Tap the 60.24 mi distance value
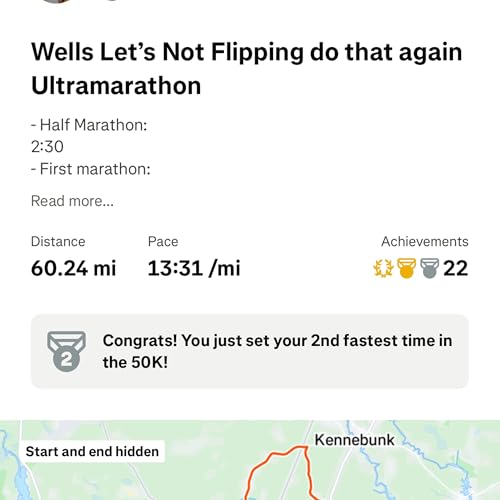This screenshot has height=500, width=500. pyautogui.click(x=74, y=268)
